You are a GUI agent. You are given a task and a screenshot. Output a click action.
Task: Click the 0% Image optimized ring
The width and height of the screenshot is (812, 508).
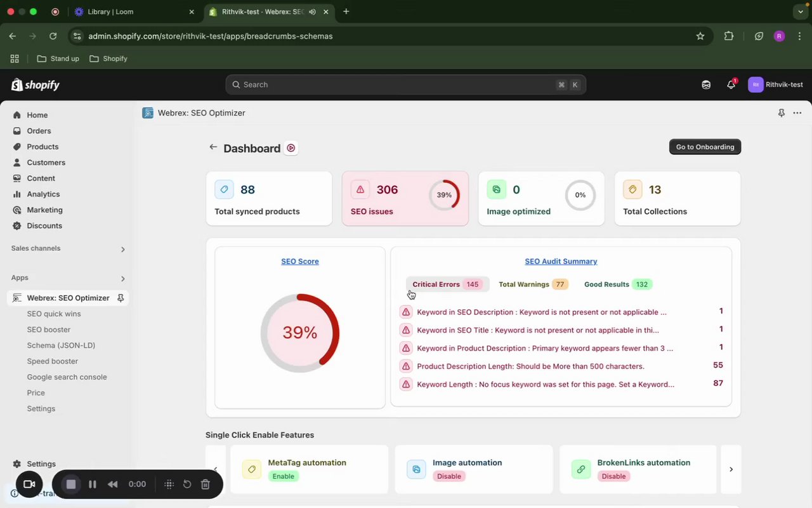[x=580, y=195]
